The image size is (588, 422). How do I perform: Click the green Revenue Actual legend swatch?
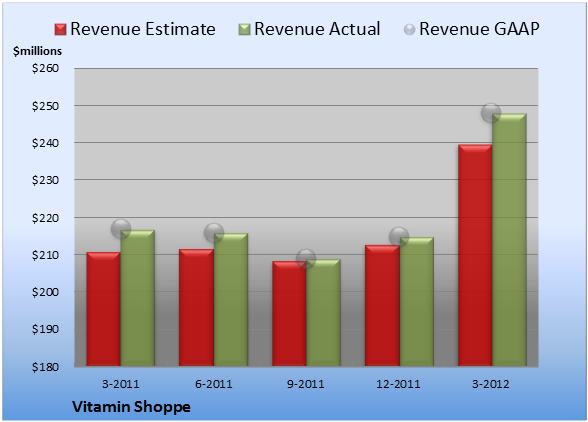click(244, 30)
